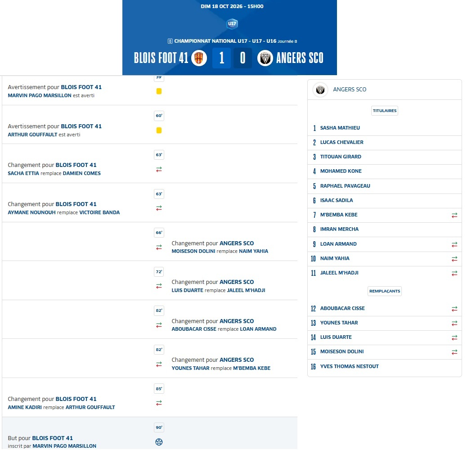This screenshot has height=450, width=476.
Task: Open BLOIS FOOT 41 team name in scoreboard
Action: (161, 58)
